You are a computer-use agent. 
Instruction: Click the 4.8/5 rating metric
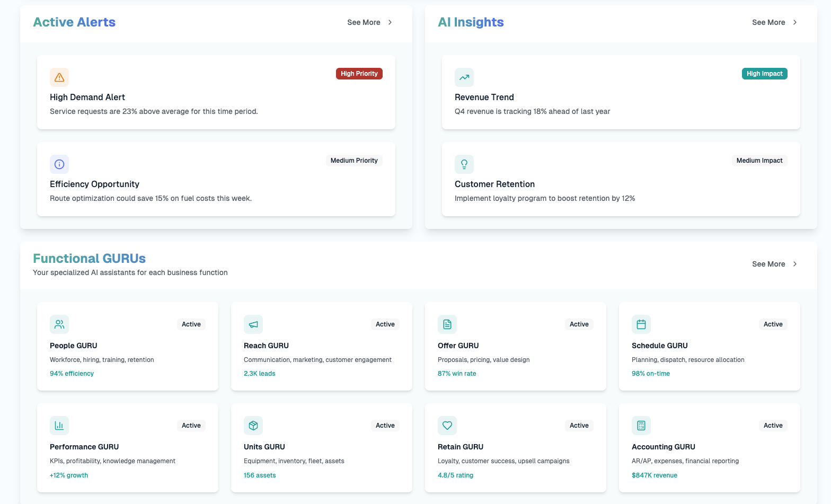[455, 475]
